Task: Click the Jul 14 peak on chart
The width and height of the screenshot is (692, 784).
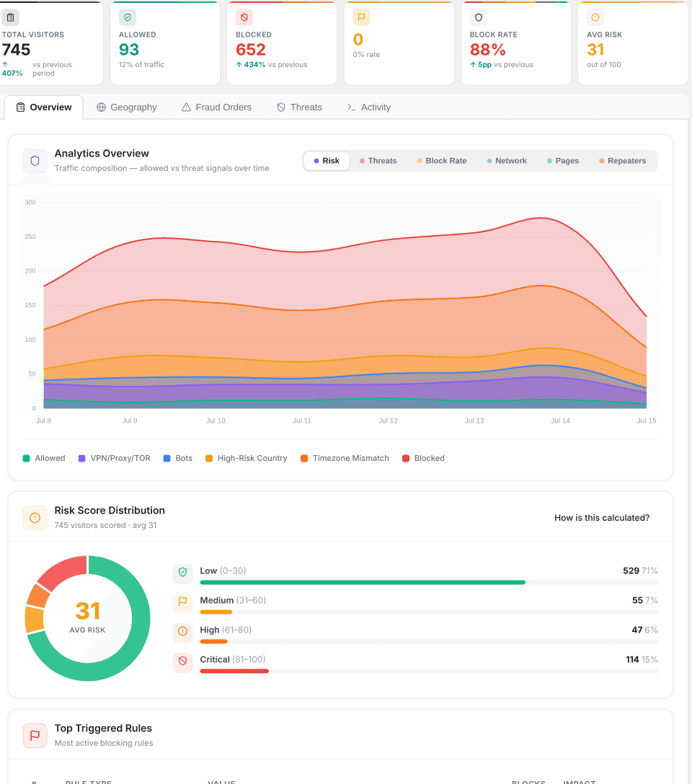Action: tap(541, 218)
